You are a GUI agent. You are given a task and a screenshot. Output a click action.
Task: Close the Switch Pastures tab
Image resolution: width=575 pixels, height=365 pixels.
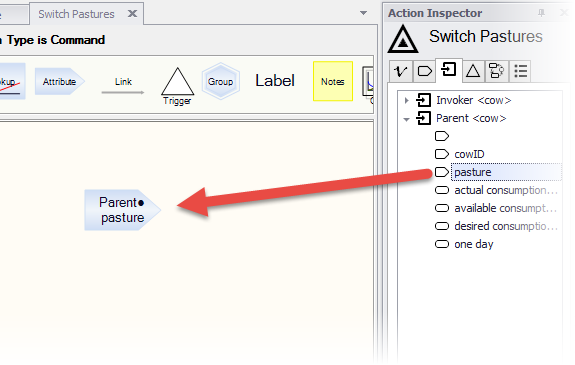[132, 14]
